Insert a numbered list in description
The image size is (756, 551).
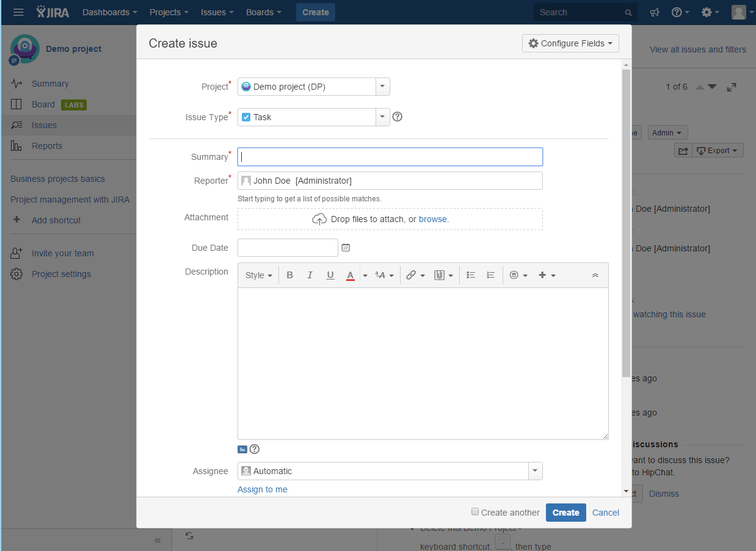[490, 275]
